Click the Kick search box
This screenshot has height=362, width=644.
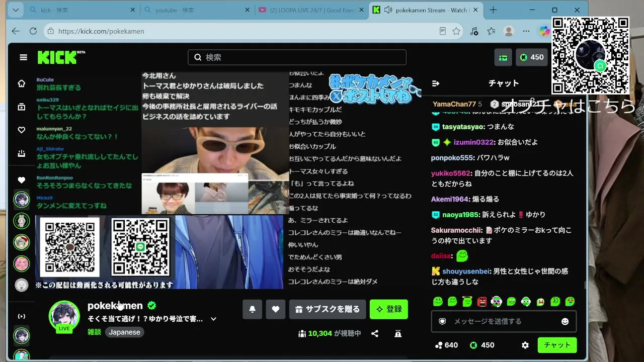[297, 57]
